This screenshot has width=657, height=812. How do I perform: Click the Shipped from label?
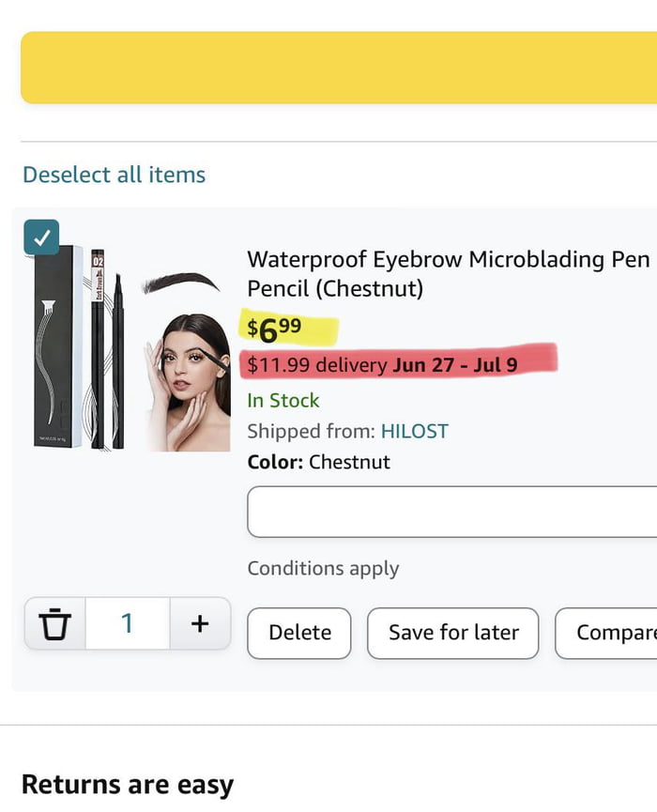311,431
